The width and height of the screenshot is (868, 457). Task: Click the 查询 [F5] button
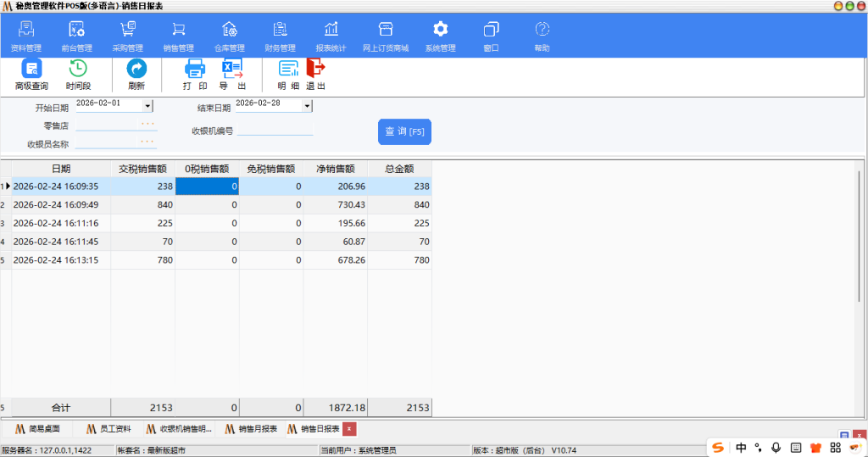(404, 131)
